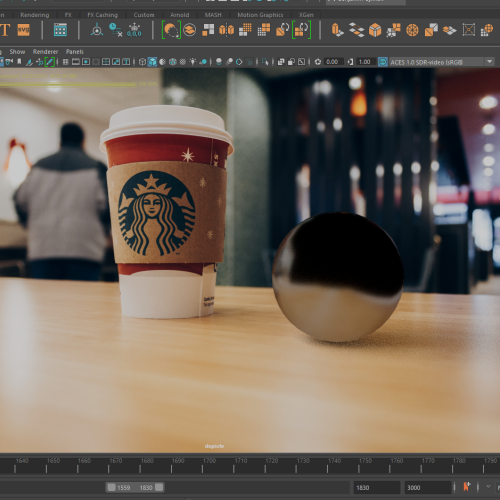Toggle use all lights bulb icon

point(193,62)
